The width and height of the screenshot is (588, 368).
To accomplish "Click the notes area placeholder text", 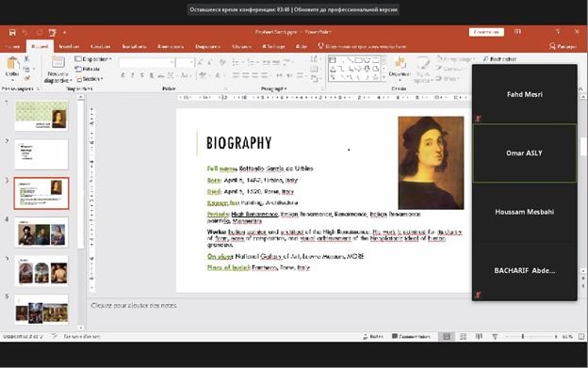I will [x=134, y=306].
